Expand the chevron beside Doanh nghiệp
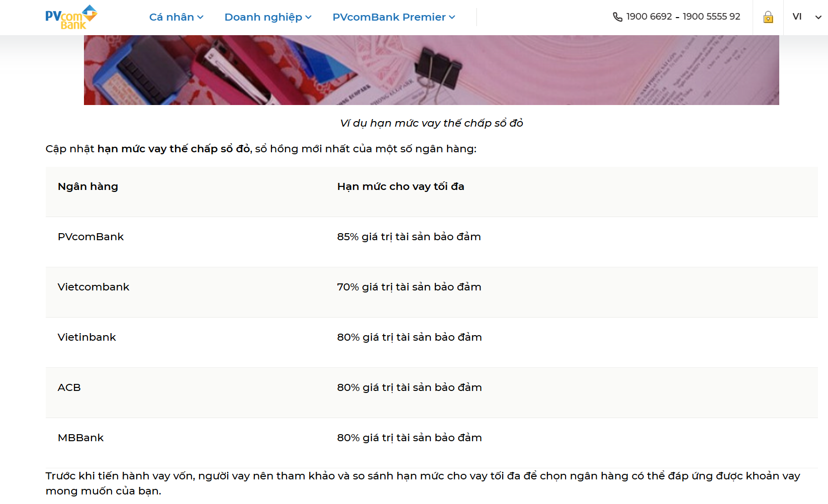Viewport: 828px width, 504px height. (x=308, y=18)
